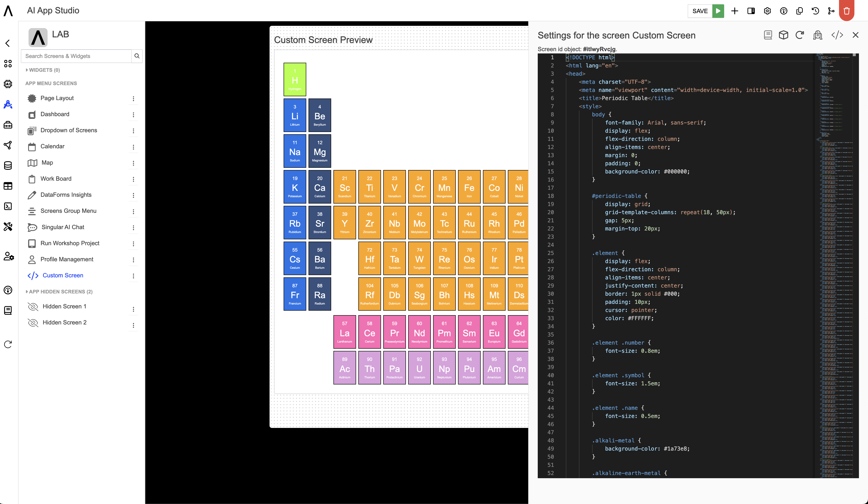Click the code brackets icon in settings header
The image size is (868, 504).
tap(837, 35)
